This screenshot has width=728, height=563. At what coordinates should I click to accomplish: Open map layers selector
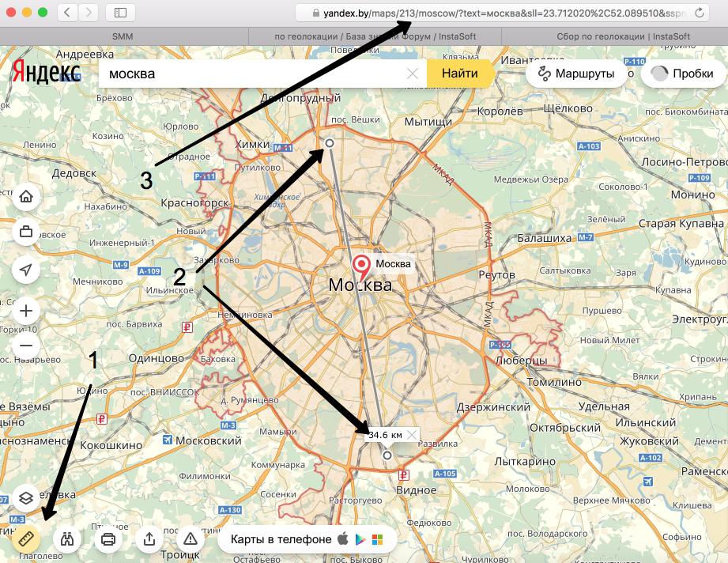(26, 498)
